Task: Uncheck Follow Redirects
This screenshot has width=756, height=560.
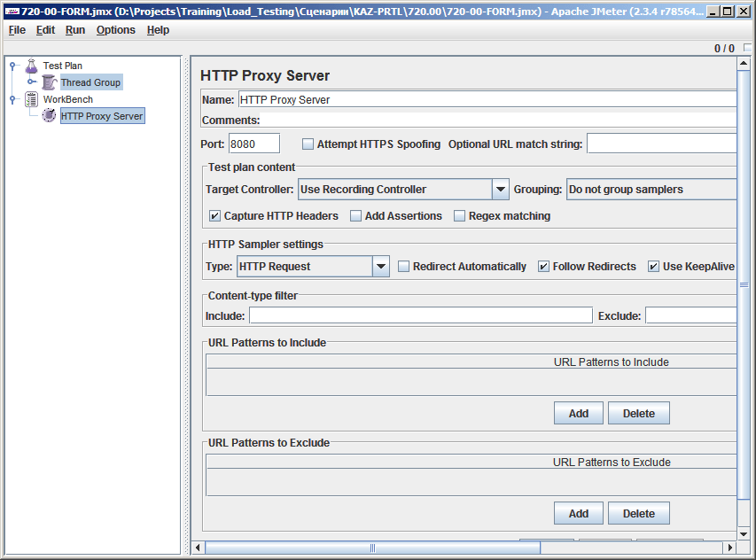Action: coord(543,267)
